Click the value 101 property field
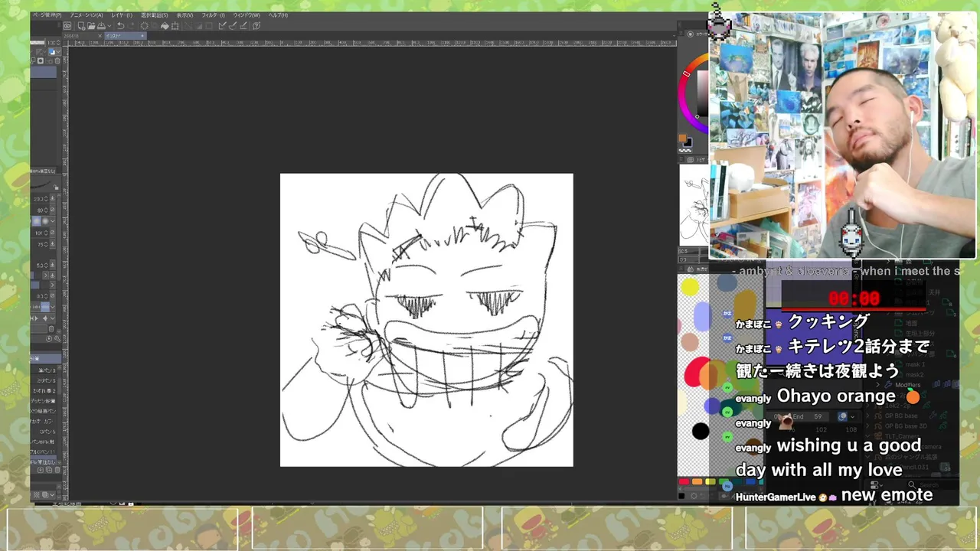This screenshot has height=551, width=980. click(x=40, y=233)
